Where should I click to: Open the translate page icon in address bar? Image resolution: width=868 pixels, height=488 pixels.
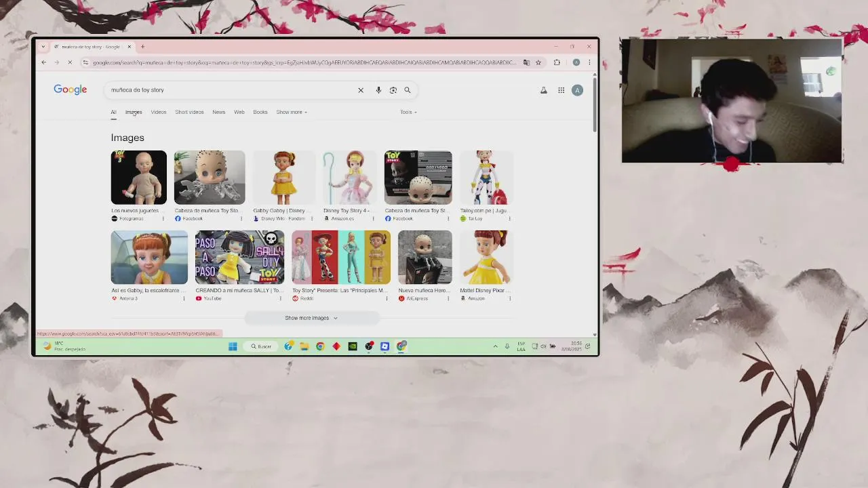(526, 62)
